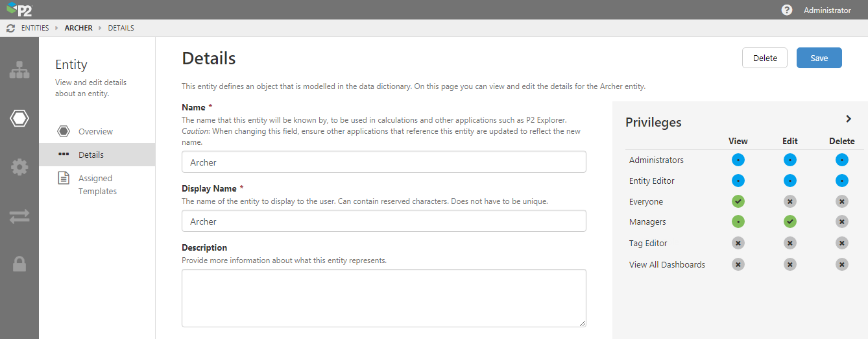This screenshot has height=339, width=868.
Task: Click the refresh icon beside Entities breadcrumb
Action: [x=10, y=28]
